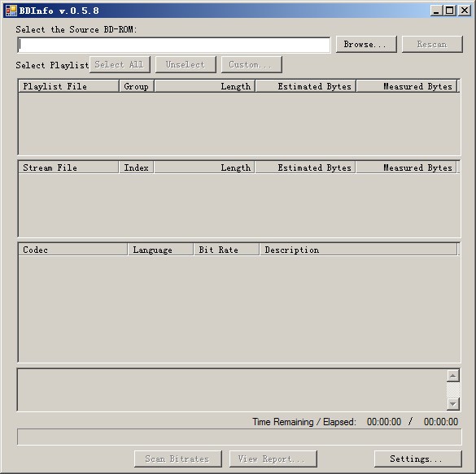The width and height of the screenshot is (476, 474).
Task: Open the Custom... playlist button
Action: tap(251, 64)
